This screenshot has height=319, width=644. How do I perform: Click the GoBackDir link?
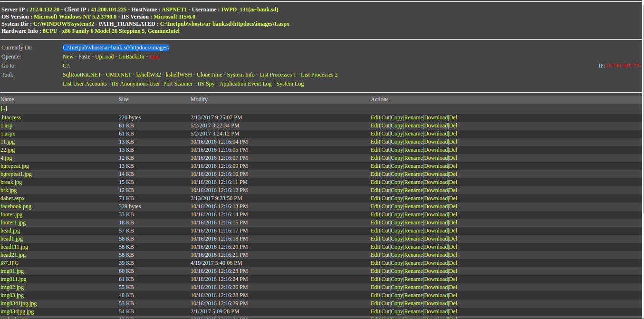point(132,57)
